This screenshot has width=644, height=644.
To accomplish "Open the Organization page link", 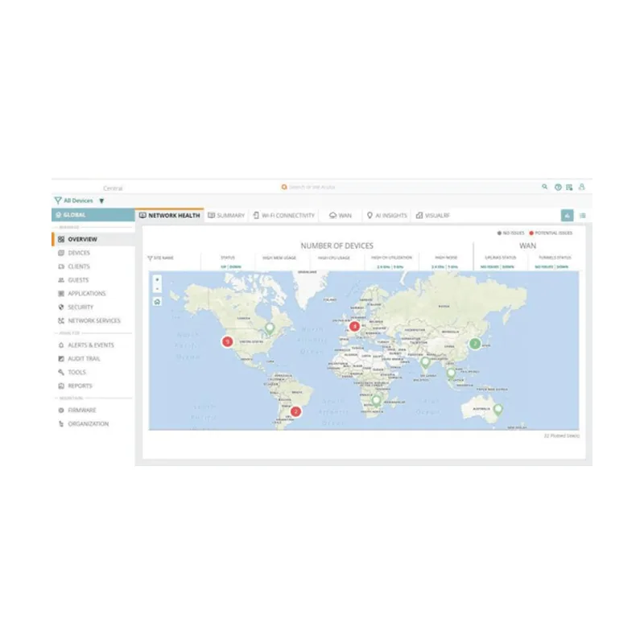I will point(89,424).
